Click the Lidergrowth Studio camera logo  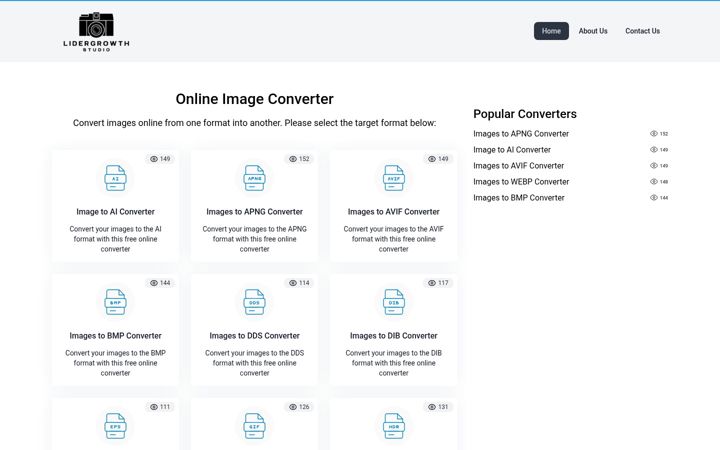96,31
